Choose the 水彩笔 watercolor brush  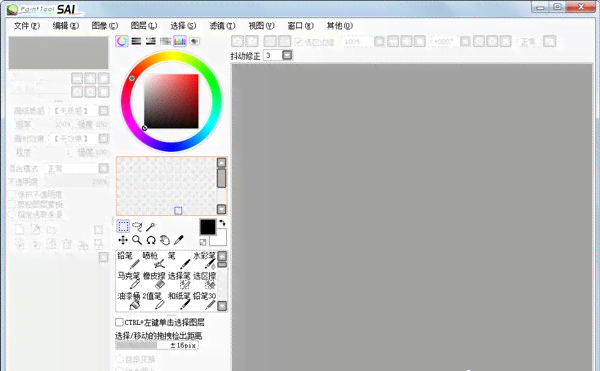pos(204,260)
